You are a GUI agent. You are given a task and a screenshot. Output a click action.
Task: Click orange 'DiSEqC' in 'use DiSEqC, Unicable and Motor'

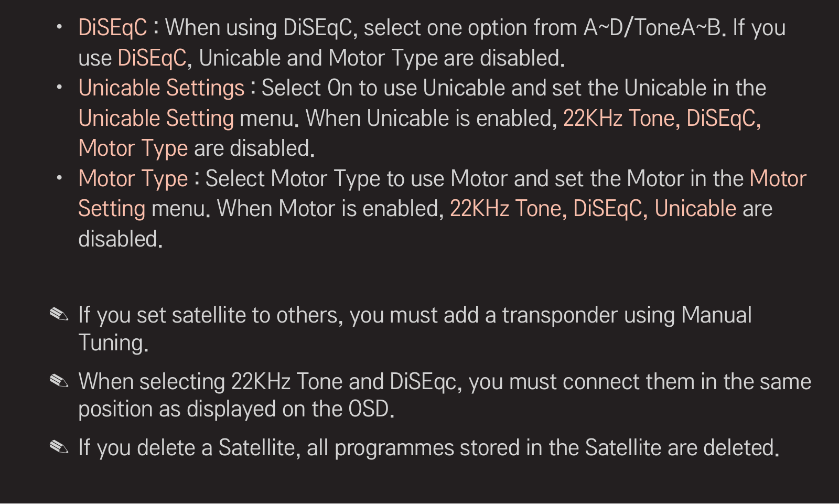152,58
